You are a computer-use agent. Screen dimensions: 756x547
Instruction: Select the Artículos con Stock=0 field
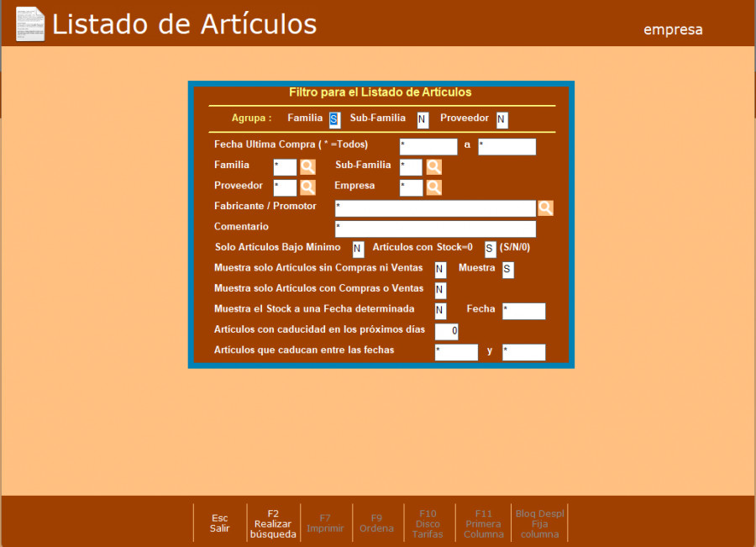point(490,249)
